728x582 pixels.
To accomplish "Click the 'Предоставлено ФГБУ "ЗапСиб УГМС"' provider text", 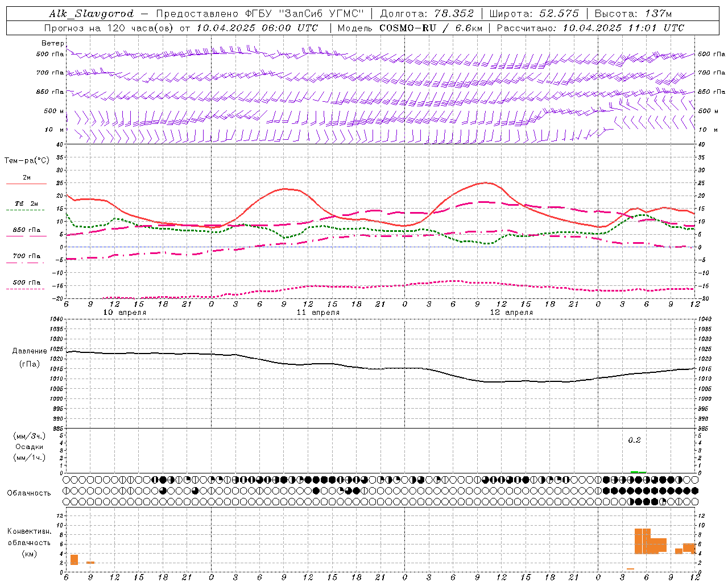I will [260, 14].
